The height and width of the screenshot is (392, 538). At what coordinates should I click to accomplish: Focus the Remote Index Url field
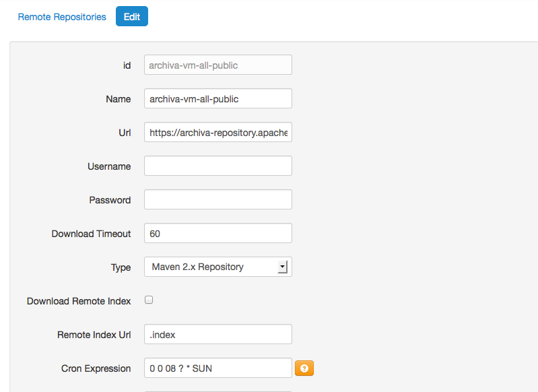pos(217,334)
